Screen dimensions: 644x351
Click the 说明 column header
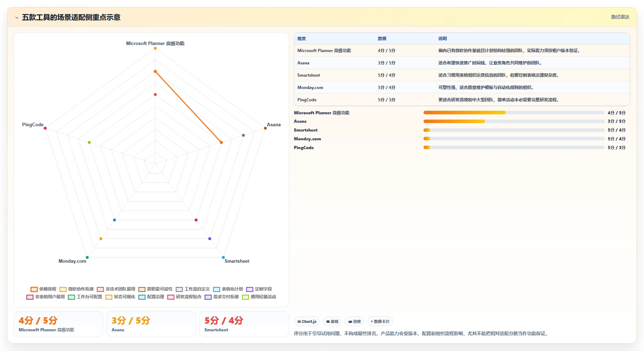click(x=442, y=39)
